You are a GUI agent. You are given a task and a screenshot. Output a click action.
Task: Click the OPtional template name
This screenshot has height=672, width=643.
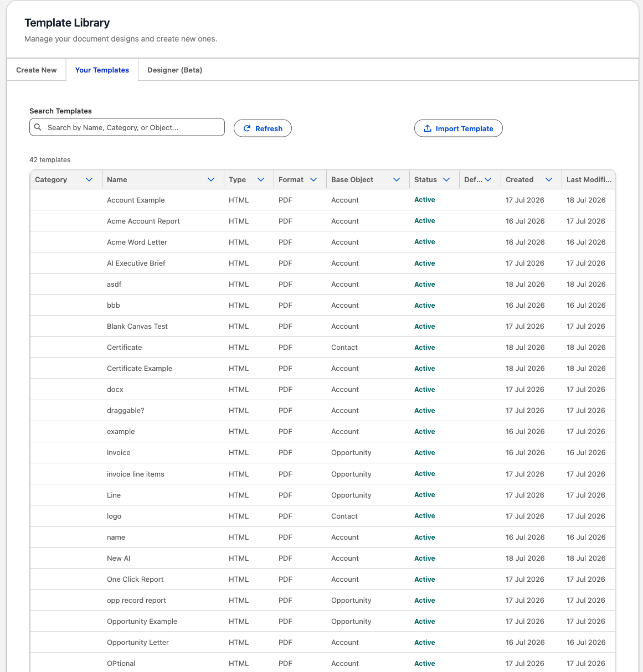121,663
